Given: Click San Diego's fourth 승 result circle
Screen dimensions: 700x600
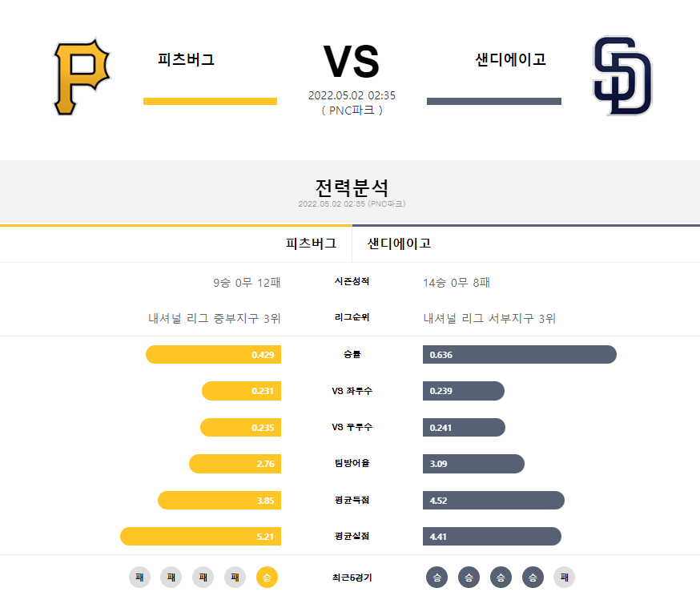Looking at the screenshot, I should coord(533,578).
